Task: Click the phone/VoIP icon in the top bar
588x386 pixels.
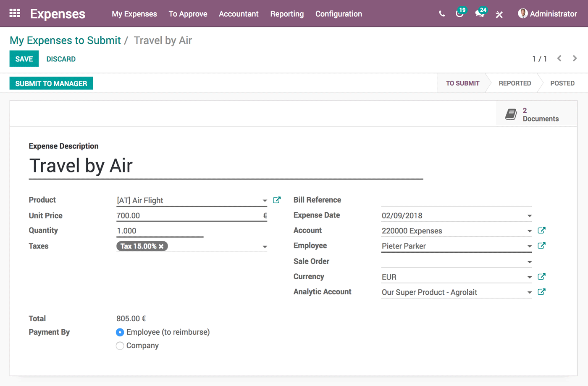Action: [x=441, y=13]
